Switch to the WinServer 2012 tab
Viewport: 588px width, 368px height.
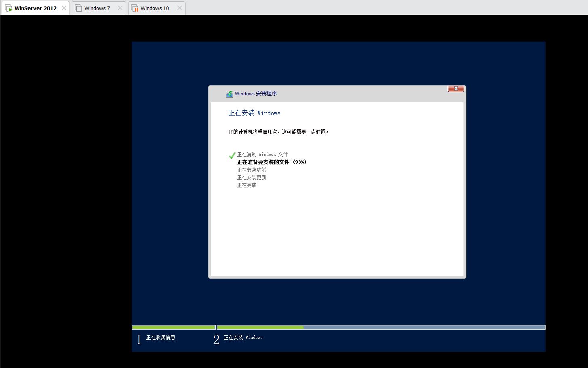35,8
